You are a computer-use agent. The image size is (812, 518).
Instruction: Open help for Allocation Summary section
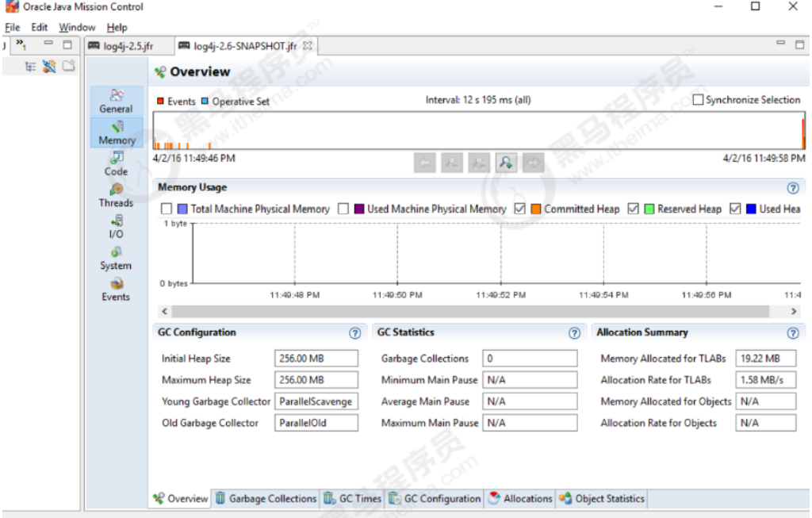point(793,333)
